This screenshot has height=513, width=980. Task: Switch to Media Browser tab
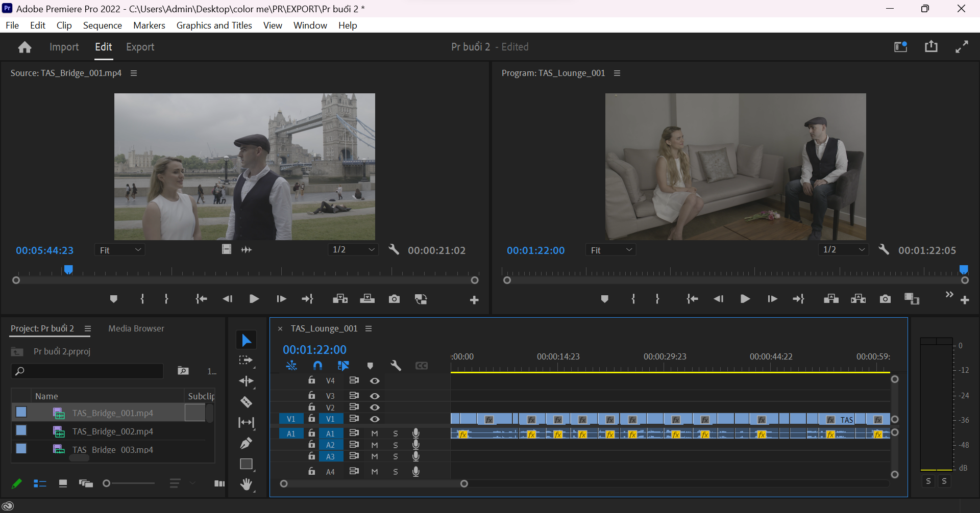[136, 329]
